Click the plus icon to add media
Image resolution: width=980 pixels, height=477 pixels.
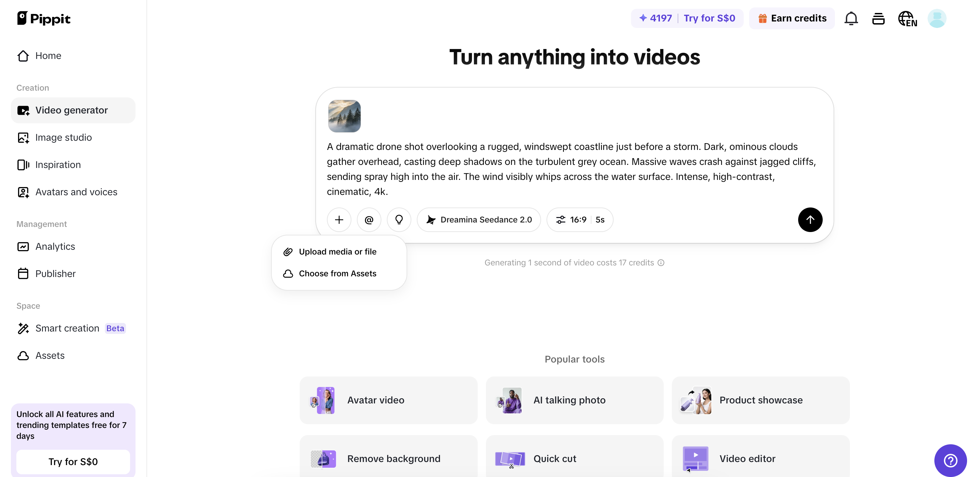coord(338,220)
